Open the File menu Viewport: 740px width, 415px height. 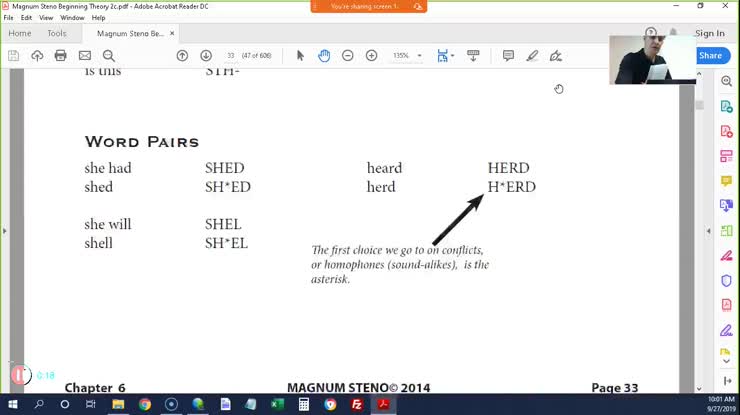pyautogui.click(x=8, y=17)
